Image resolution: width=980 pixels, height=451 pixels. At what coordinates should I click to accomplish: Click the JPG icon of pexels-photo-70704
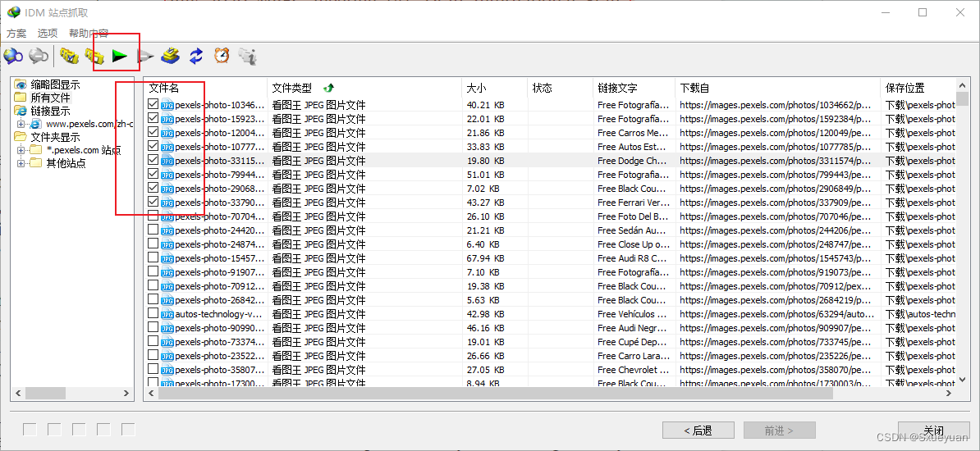point(167,216)
